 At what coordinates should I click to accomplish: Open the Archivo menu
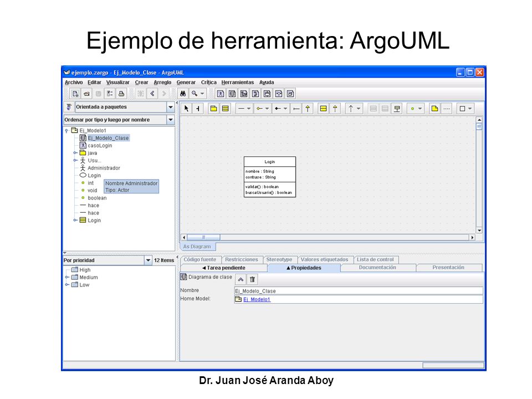74,83
